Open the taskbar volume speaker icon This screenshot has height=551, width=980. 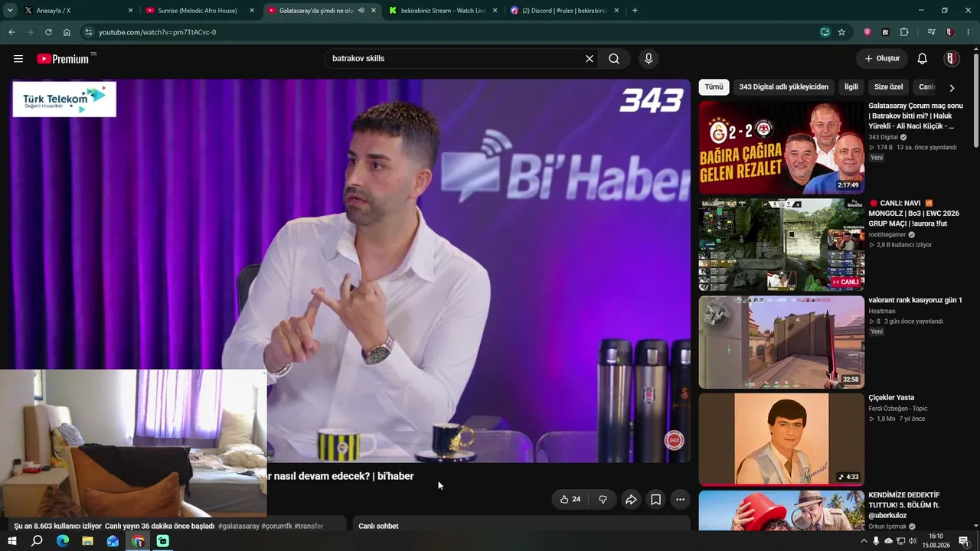point(913,541)
